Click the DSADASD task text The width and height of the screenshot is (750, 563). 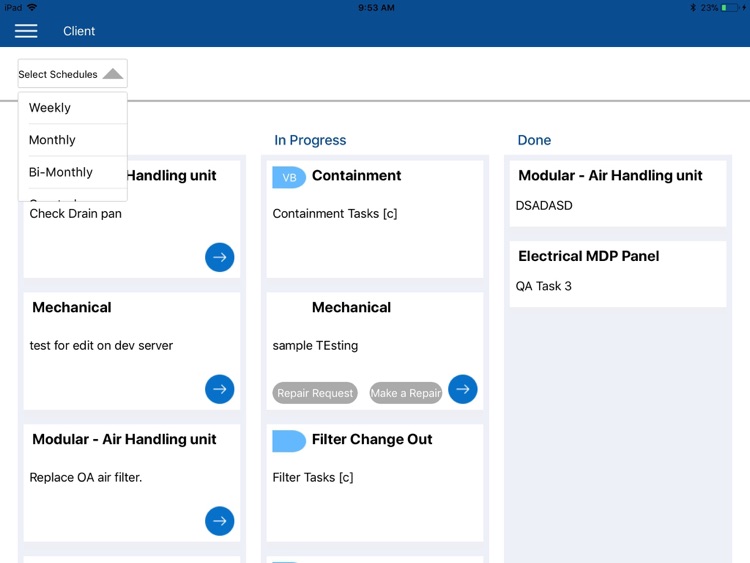pos(544,206)
